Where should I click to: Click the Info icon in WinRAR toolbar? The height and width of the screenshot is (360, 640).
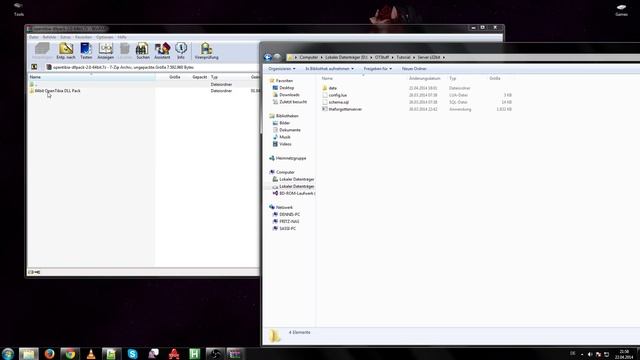point(181,51)
